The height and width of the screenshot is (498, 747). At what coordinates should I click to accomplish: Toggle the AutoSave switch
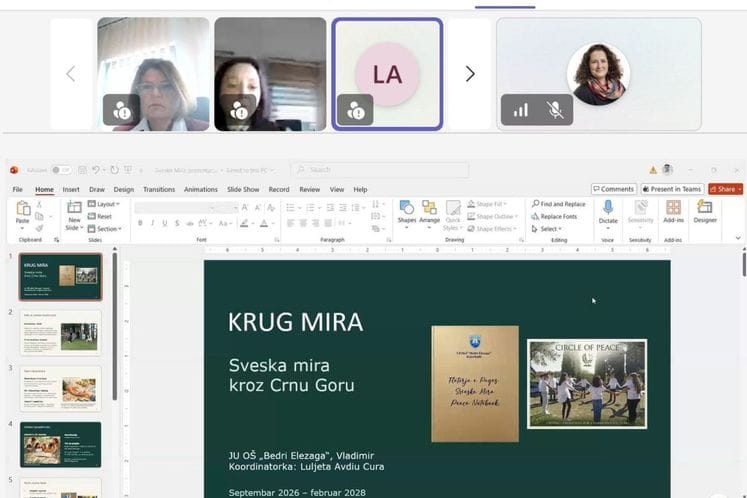point(61,170)
